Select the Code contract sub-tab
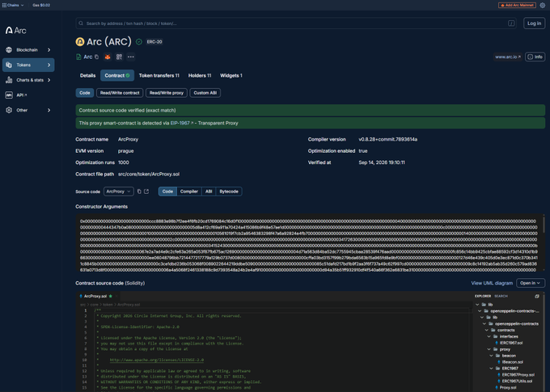The image size is (550, 392). pos(85,93)
